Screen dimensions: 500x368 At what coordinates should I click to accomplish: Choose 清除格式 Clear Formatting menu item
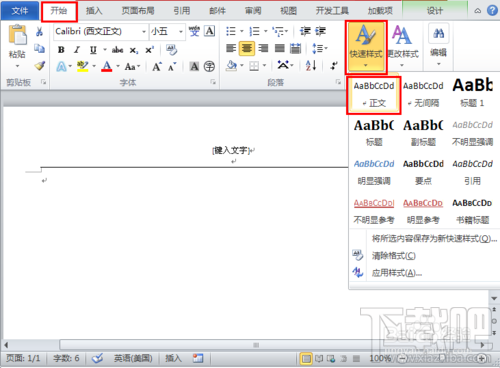tap(394, 256)
